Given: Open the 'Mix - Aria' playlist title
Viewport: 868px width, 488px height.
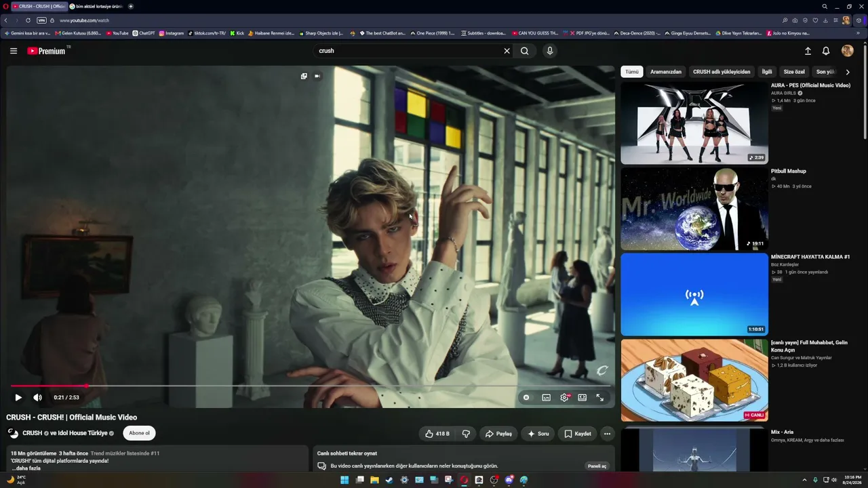Looking at the screenshot, I should coord(782,432).
